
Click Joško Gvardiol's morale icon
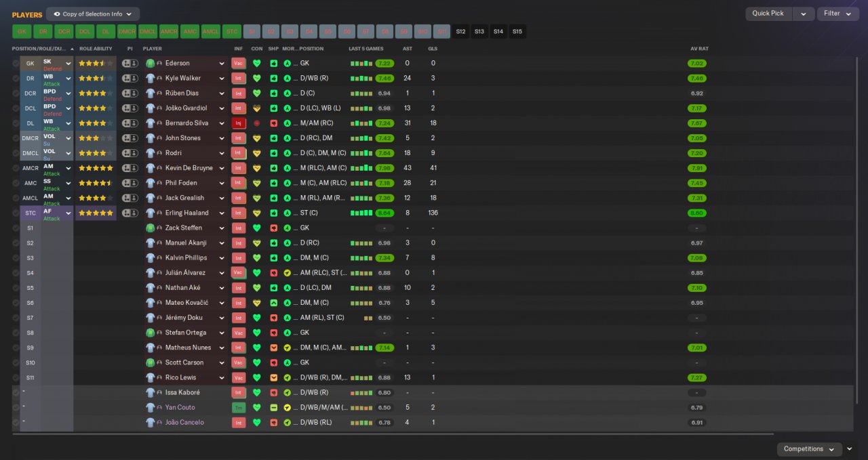click(x=288, y=108)
